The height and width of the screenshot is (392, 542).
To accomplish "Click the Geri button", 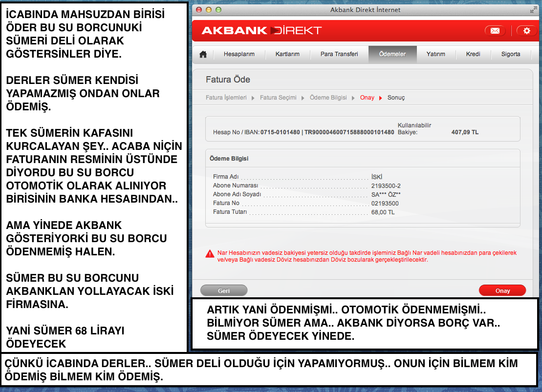I will [224, 290].
